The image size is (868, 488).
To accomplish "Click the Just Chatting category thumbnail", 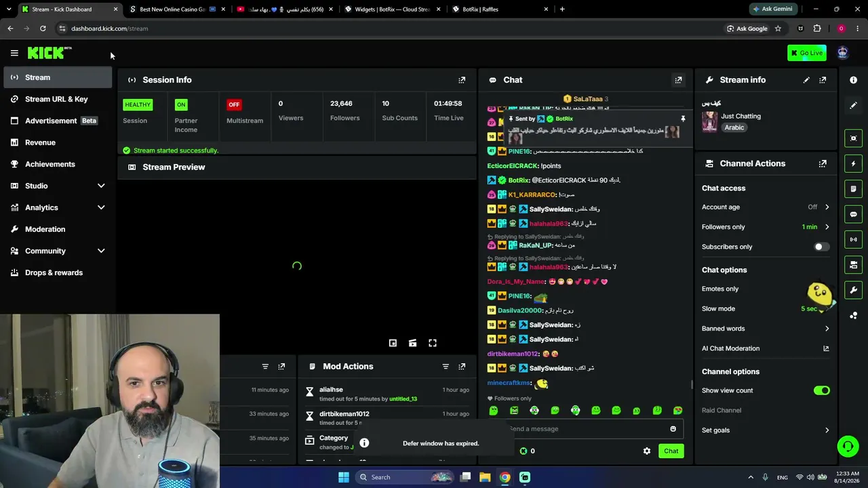I will pyautogui.click(x=709, y=121).
